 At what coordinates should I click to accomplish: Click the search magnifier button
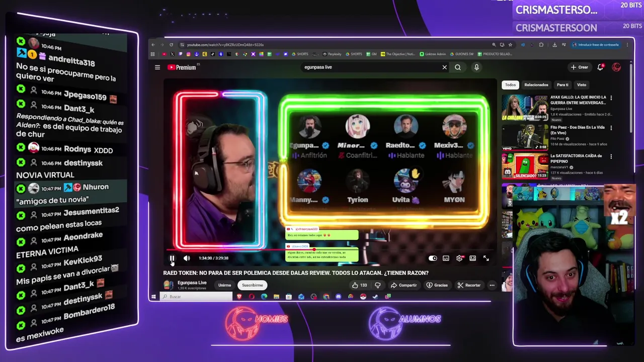458,67
